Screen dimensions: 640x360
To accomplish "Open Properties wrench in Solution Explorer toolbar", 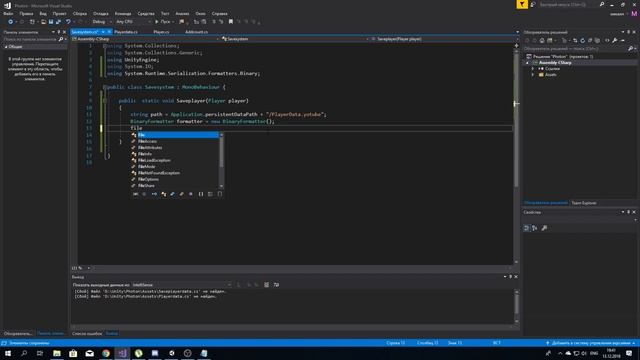I will [615, 40].
